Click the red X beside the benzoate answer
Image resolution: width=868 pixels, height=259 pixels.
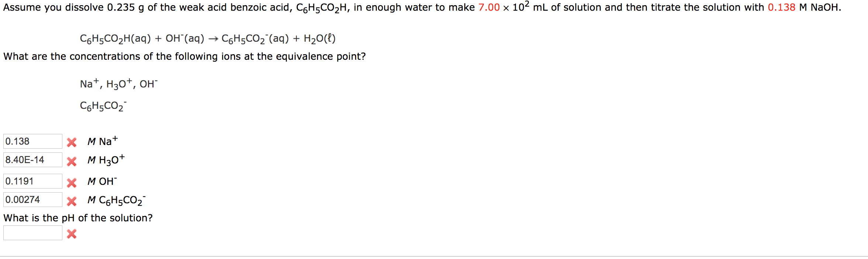tap(72, 200)
